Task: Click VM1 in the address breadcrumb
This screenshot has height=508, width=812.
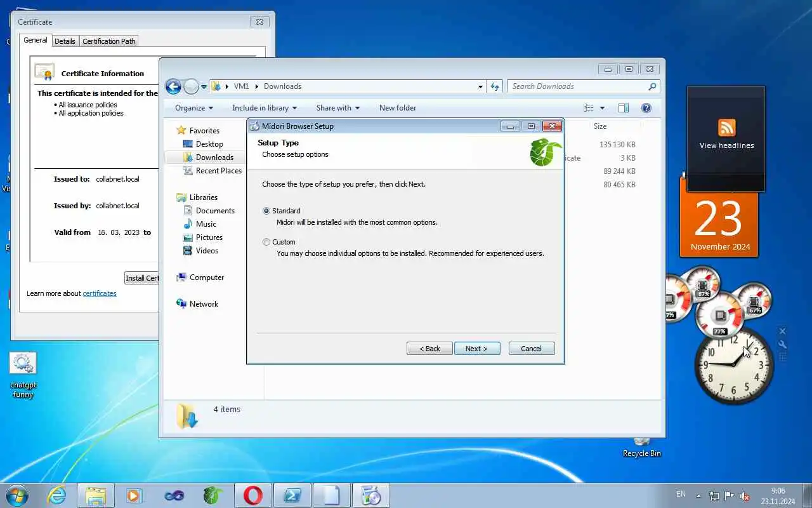Action: (x=241, y=86)
